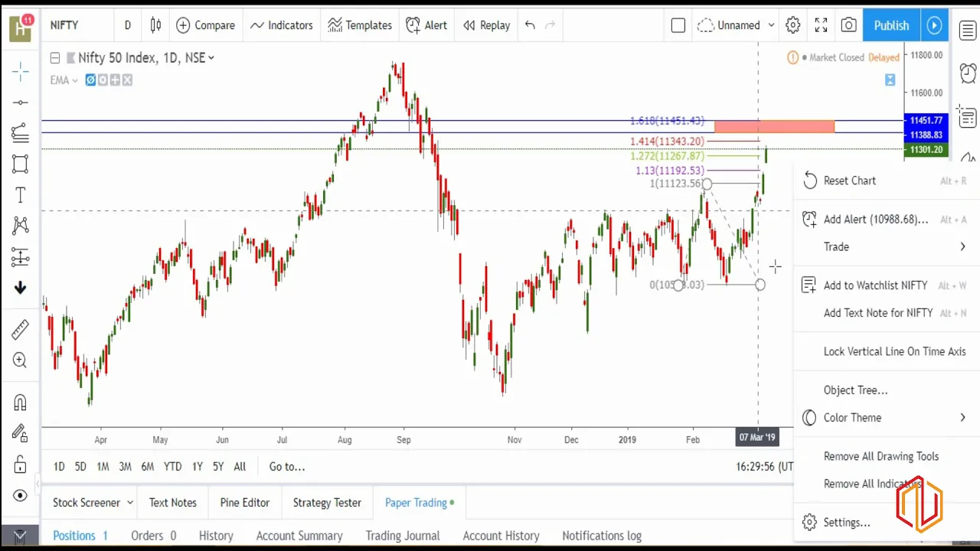Toggle magnet mode
This screenshot has height=551, width=980.
click(x=21, y=403)
